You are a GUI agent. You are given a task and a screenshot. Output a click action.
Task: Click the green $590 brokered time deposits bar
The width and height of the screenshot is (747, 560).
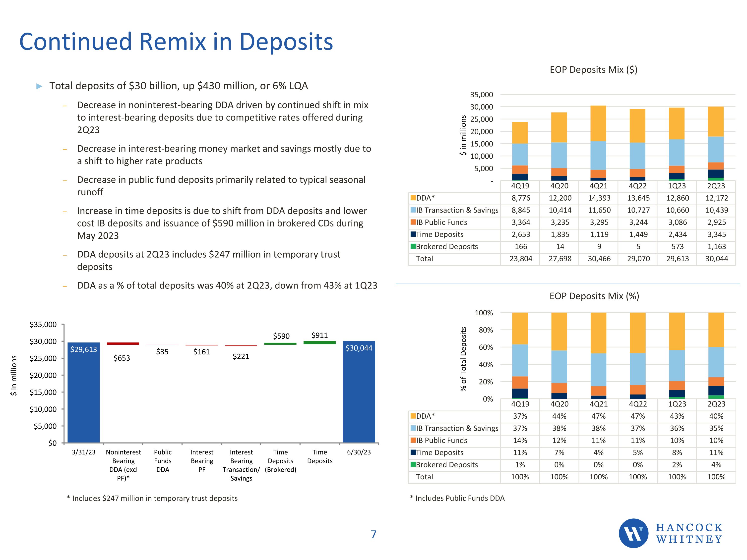point(280,344)
